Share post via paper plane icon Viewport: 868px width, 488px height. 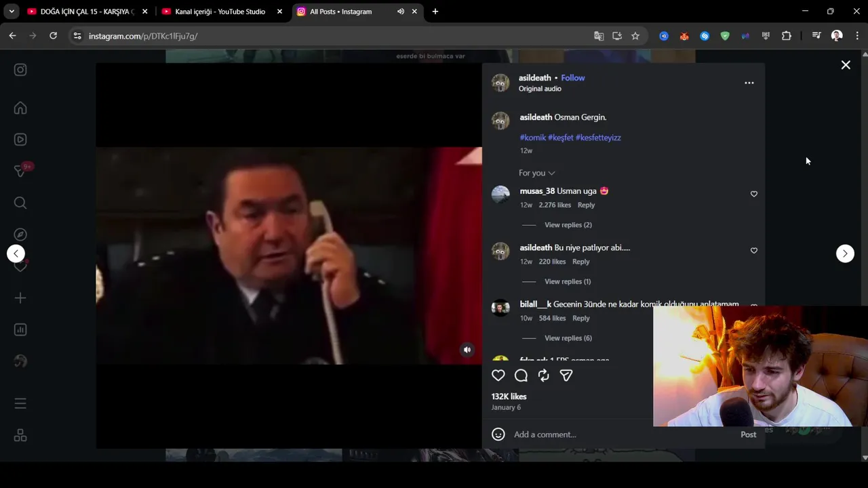[x=566, y=375]
